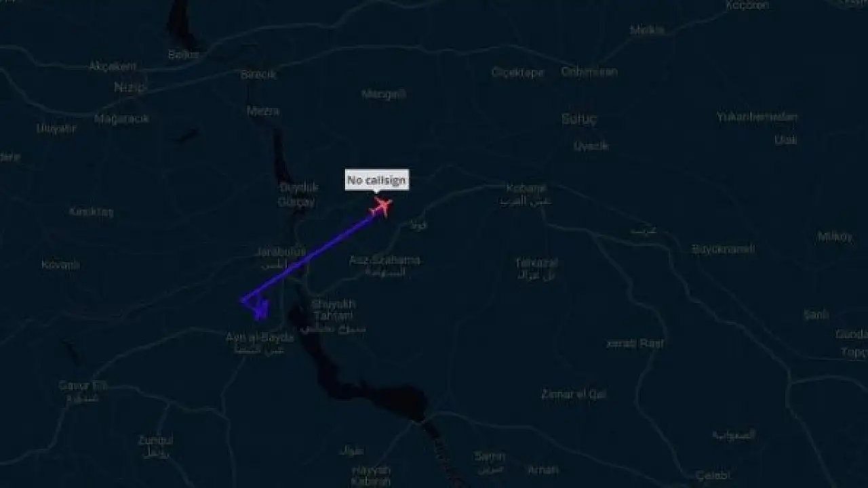Select the Kobanê city label

pos(526,188)
